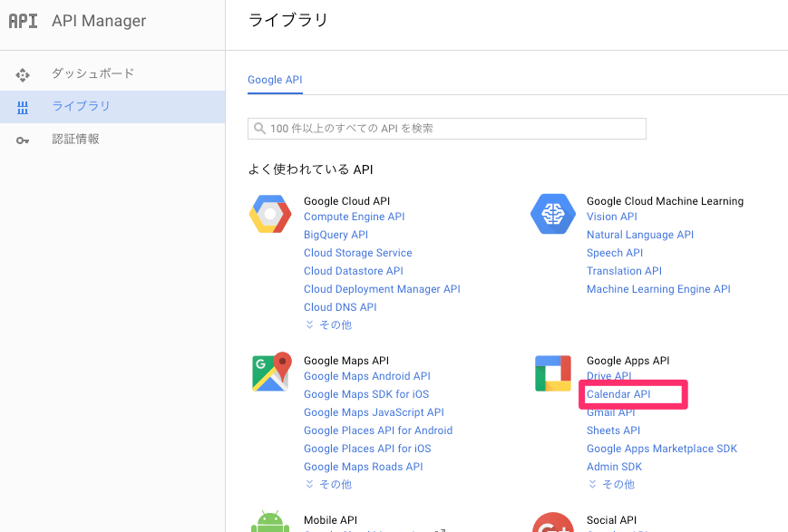The image size is (788, 532).
Task: Open Sheets API link
Action: pyautogui.click(x=613, y=430)
